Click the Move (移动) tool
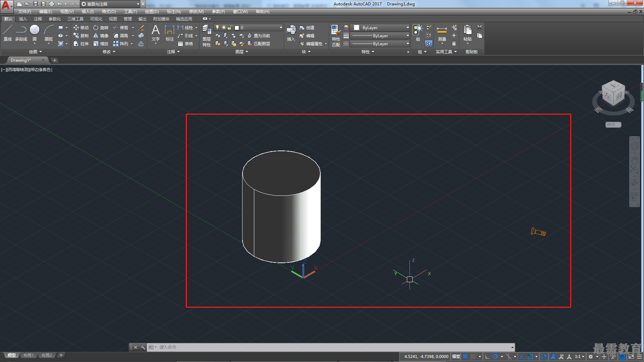The height and width of the screenshot is (362, 644). tap(81, 28)
